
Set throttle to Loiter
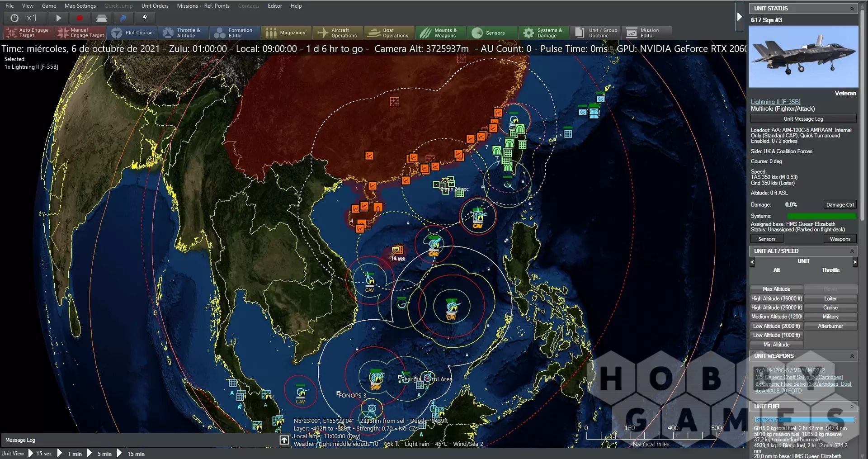click(x=830, y=298)
